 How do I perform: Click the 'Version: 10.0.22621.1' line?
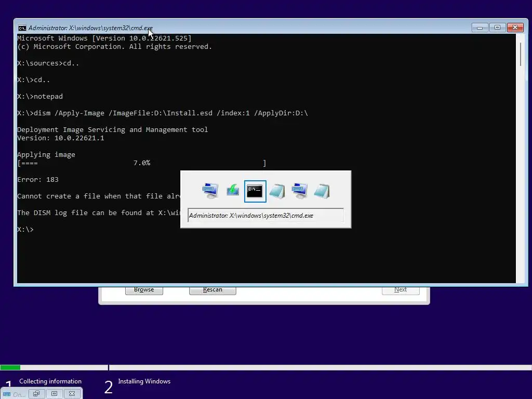point(61,138)
